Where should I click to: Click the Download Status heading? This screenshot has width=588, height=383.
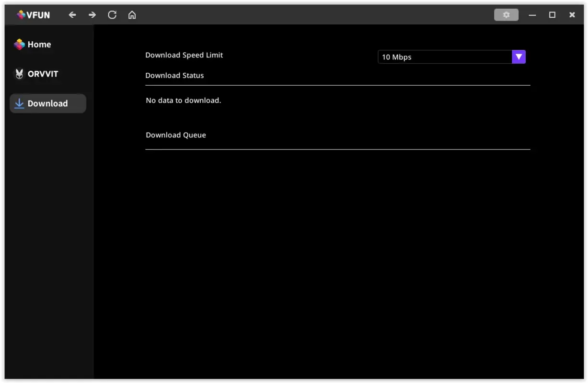tap(174, 75)
